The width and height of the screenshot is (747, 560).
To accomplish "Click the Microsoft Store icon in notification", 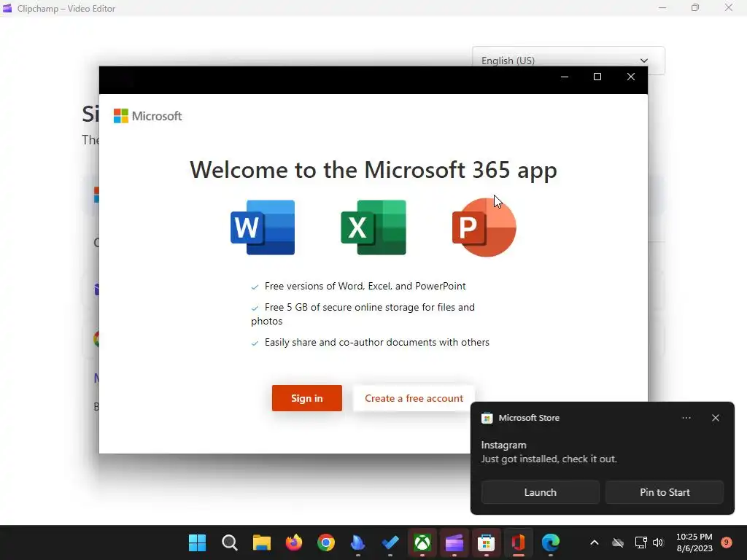I will (x=487, y=418).
